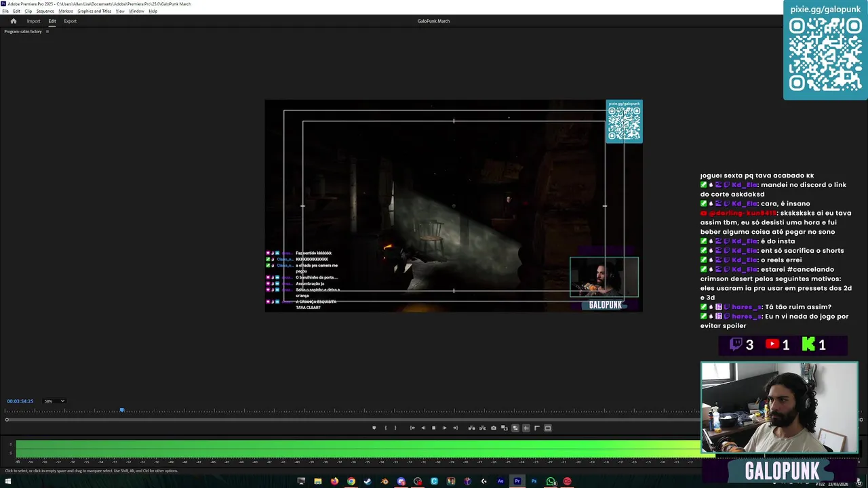The width and height of the screenshot is (868, 488).
Task: Open Creative Cloud from taskbar
Action: (567, 481)
